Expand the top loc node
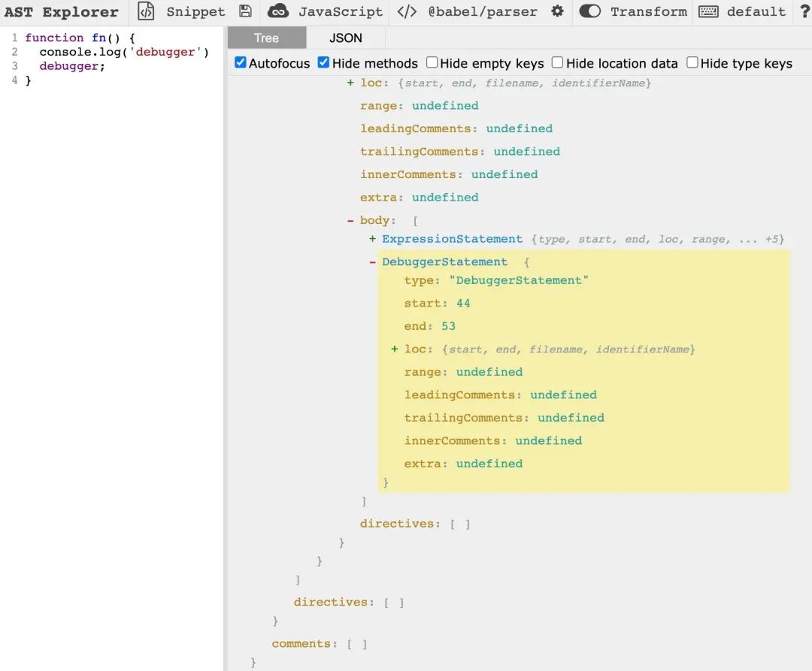The width and height of the screenshot is (812, 671). [x=350, y=83]
